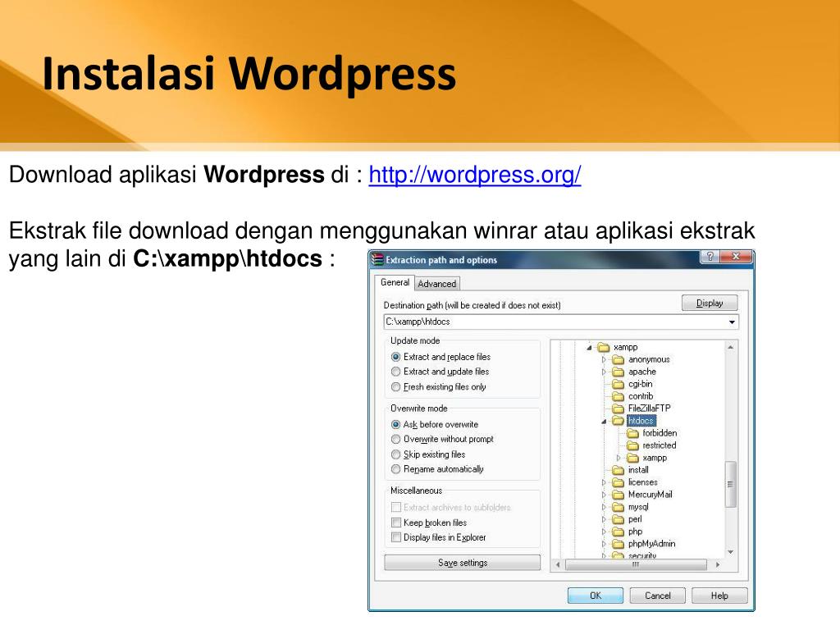The height and width of the screenshot is (630, 840).
Task: Click folder tree scroll down arrow
Action: click(731, 552)
